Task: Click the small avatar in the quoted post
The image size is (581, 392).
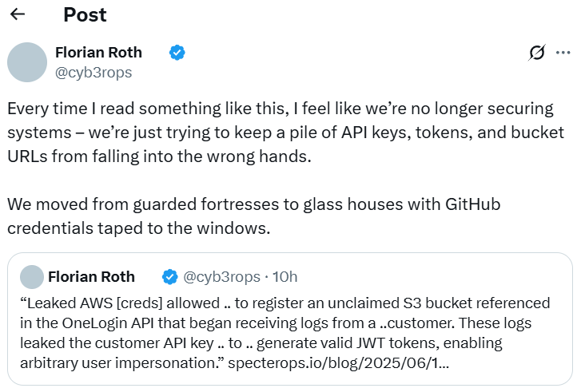Action: pos(32,277)
